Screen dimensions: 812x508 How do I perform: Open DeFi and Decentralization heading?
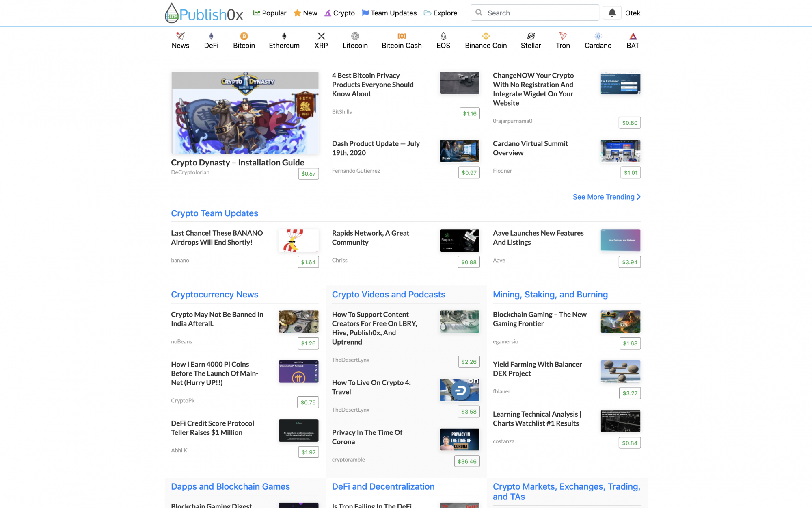coord(383,486)
